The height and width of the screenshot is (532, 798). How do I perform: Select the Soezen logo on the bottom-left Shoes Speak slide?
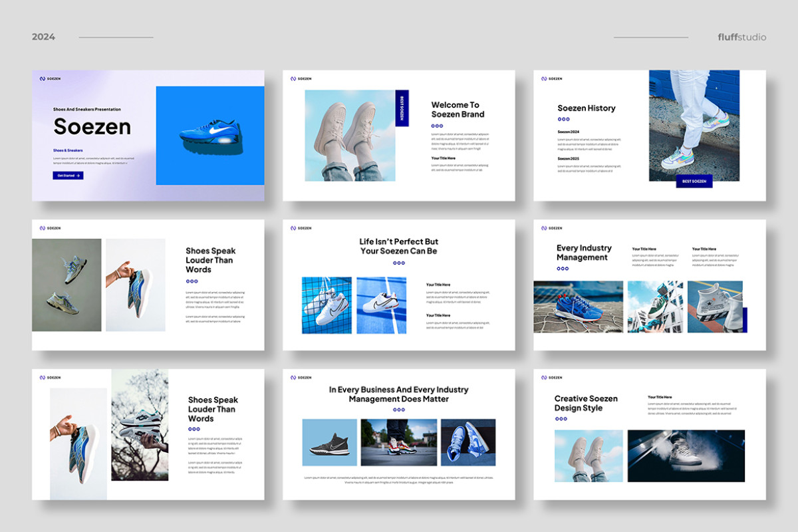click(x=48, y=376)
